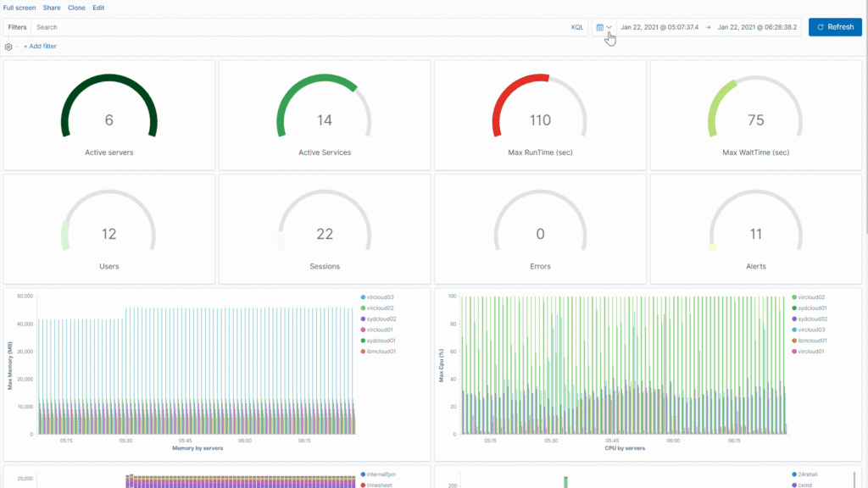Click ibmcloud01 color dot in Memory legend

click(x=363, y=351)
